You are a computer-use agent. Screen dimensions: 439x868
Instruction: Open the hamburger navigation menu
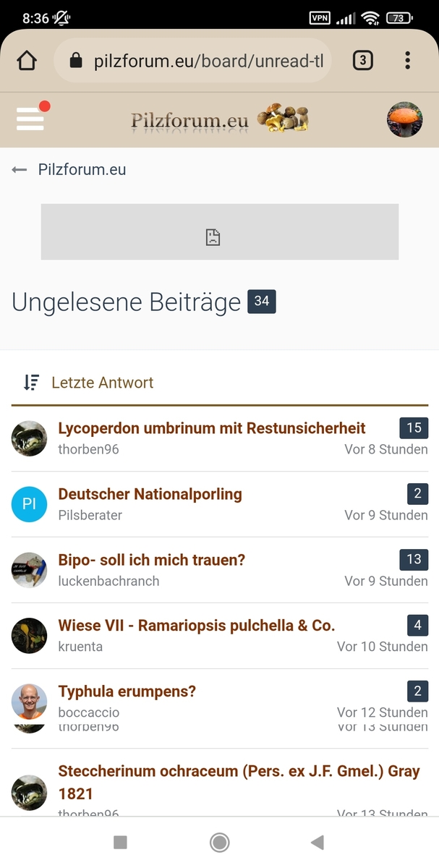coord(30,119)
